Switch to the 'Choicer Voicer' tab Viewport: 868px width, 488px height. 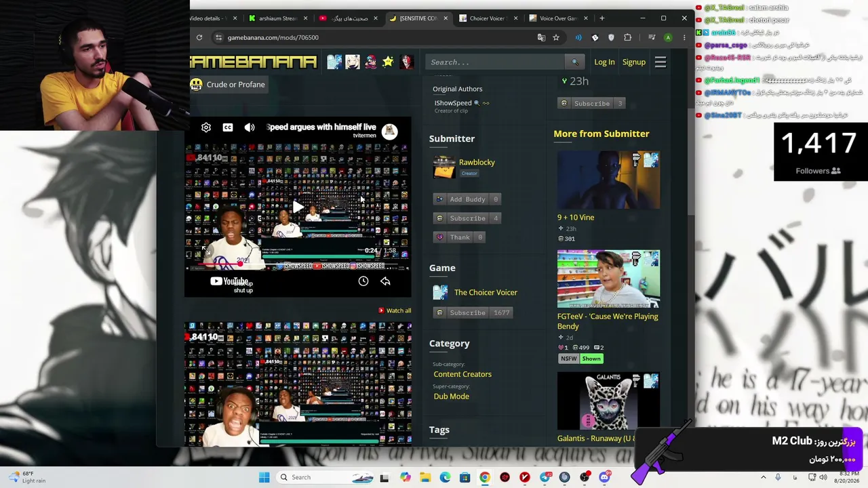[488, 18]
